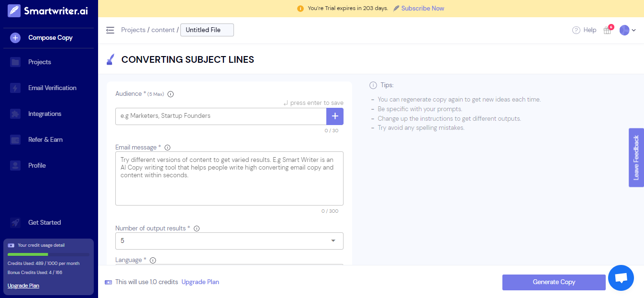644x298 pixels.
Task: Go to Email Verification in sidebar
Action: click(x=52, y=88)
